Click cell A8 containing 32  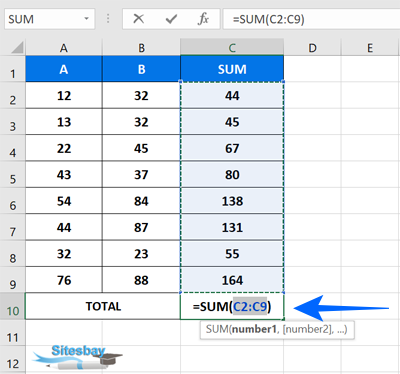tap(64, 253)
